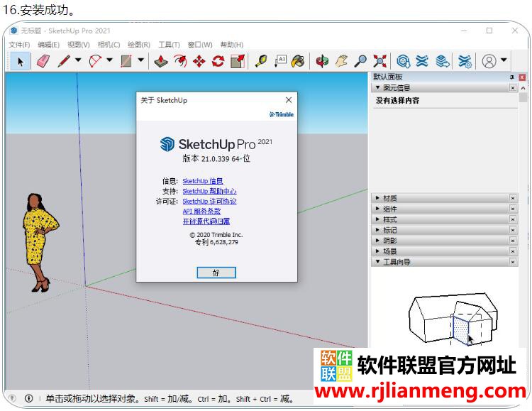Choose the Move tool
This screenshot has width=532, height=411.
coord(199,61)
